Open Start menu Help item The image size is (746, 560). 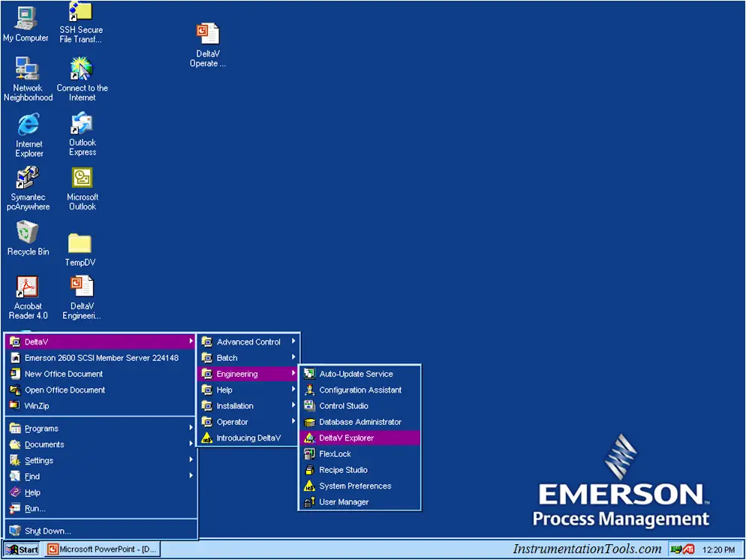[x=101, y=492]
